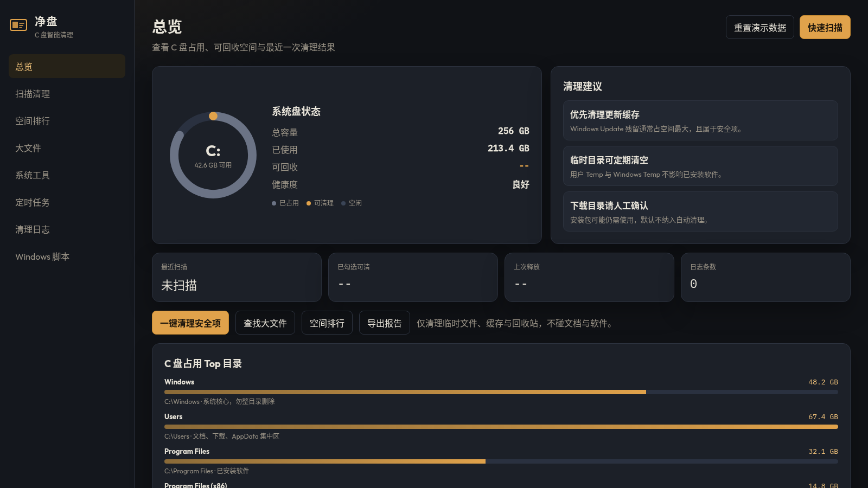Screen dimensions: 868x488
Task: Click the 清理建议 panel heading
Action: [583, 86]
